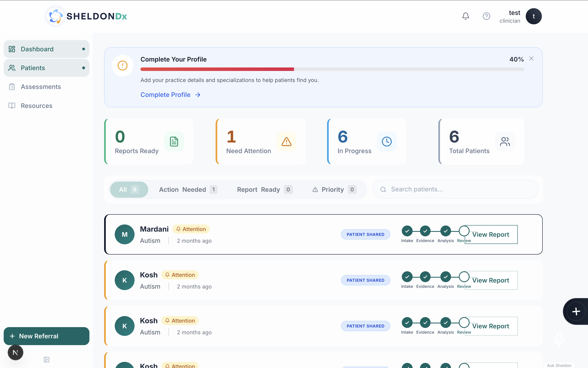The height and width of the screenshot is (368, 588).
Task: Click the In Progress clock icon
Action: 386,141
